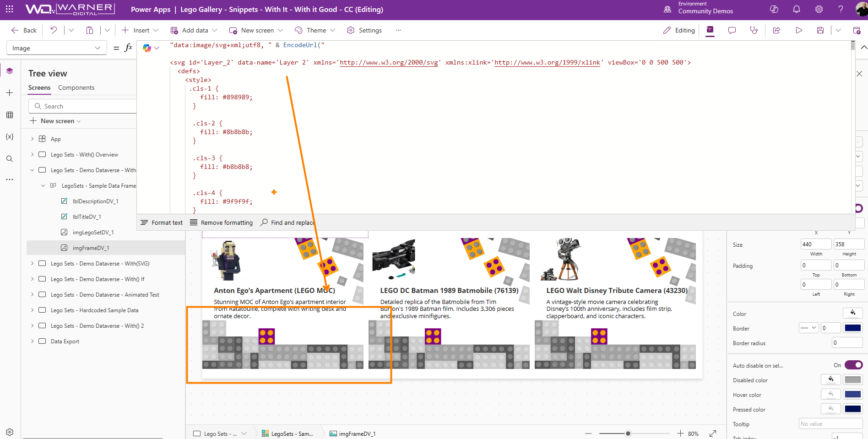
Task: Click Format text button
Action: [x=162, y=222]
